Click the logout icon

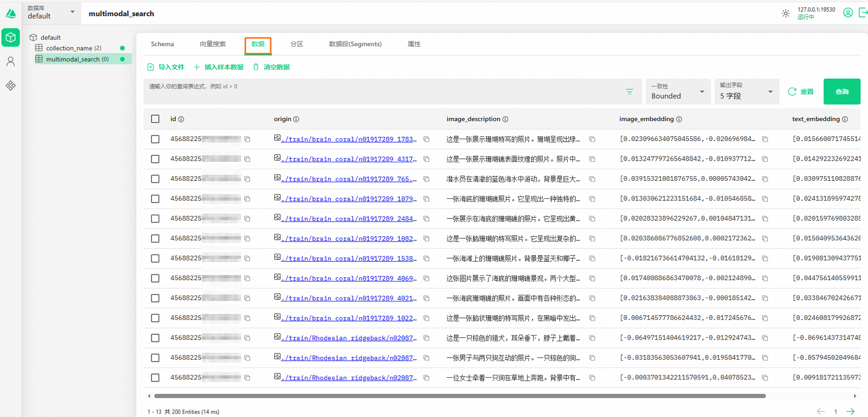click(863, 13)
